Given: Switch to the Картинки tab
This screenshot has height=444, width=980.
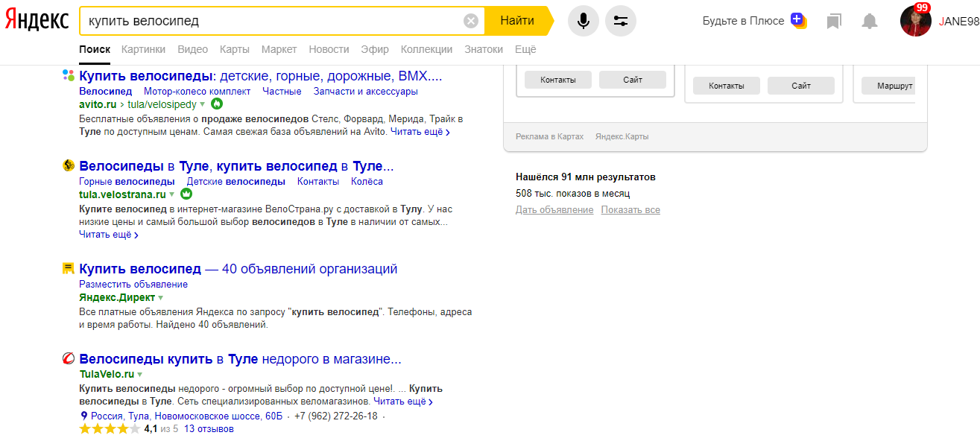Looking at the screenshot, I should [144, 49].
